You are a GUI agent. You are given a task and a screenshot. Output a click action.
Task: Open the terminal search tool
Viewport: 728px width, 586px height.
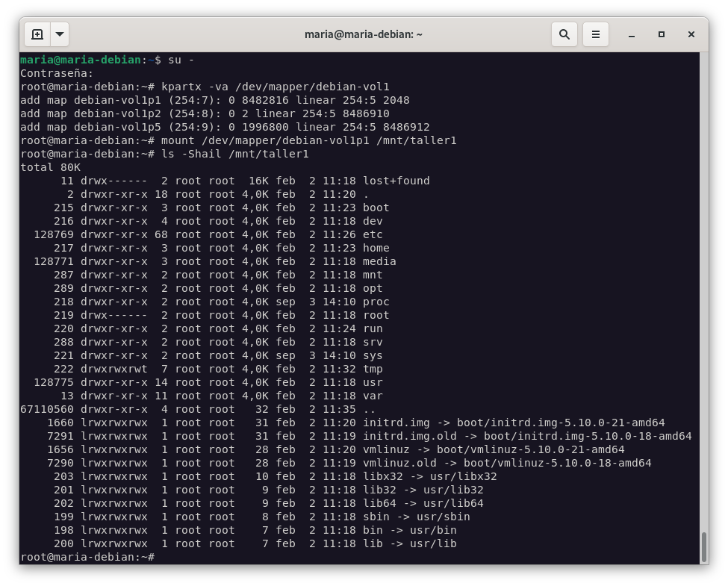[564, 34]
